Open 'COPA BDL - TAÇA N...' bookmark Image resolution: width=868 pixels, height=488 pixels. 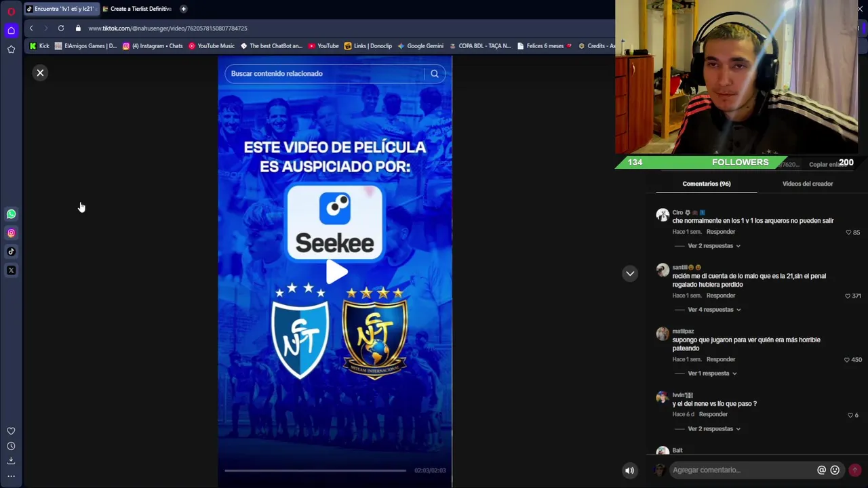(x=480, y=46)
